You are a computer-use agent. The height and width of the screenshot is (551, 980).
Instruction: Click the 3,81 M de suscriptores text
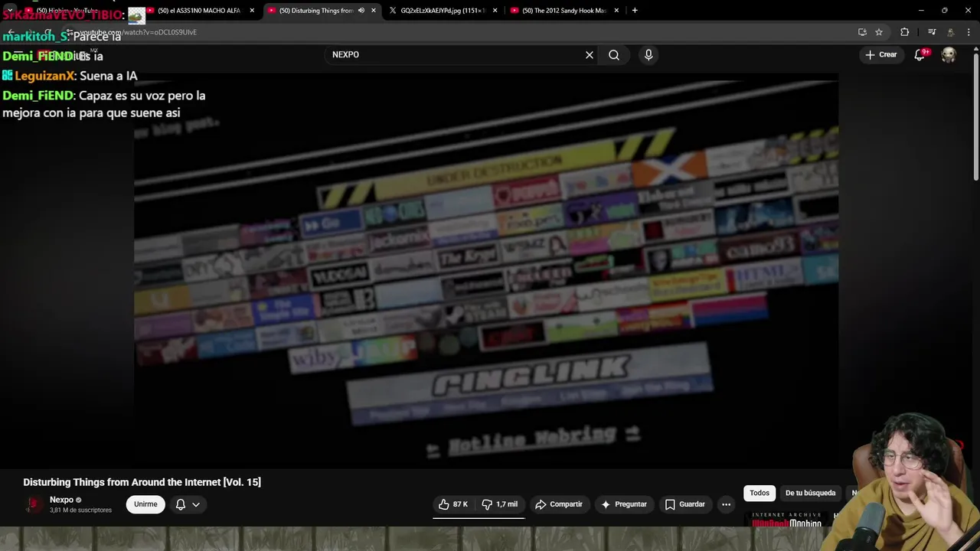80,510
